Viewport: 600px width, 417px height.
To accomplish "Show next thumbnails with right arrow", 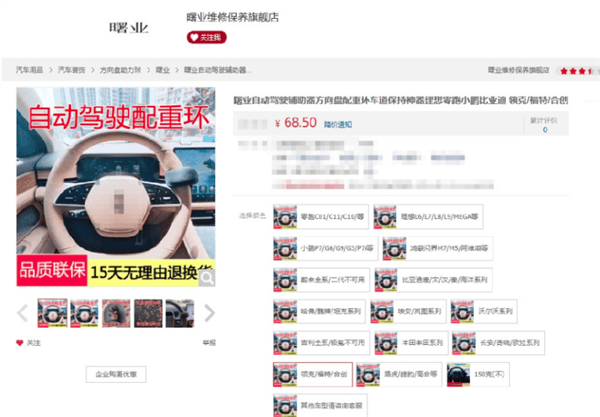I will coord(209,314).
